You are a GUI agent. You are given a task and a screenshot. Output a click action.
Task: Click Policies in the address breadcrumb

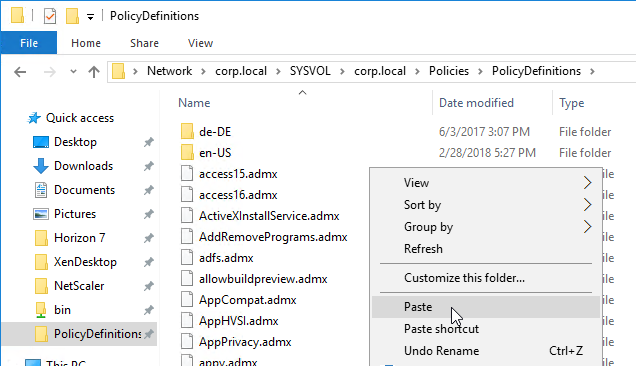pos(449,71)
